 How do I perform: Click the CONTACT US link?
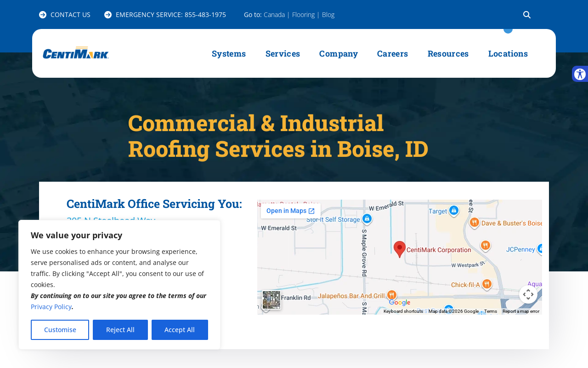pyautogui.click(x=65, y=15)
